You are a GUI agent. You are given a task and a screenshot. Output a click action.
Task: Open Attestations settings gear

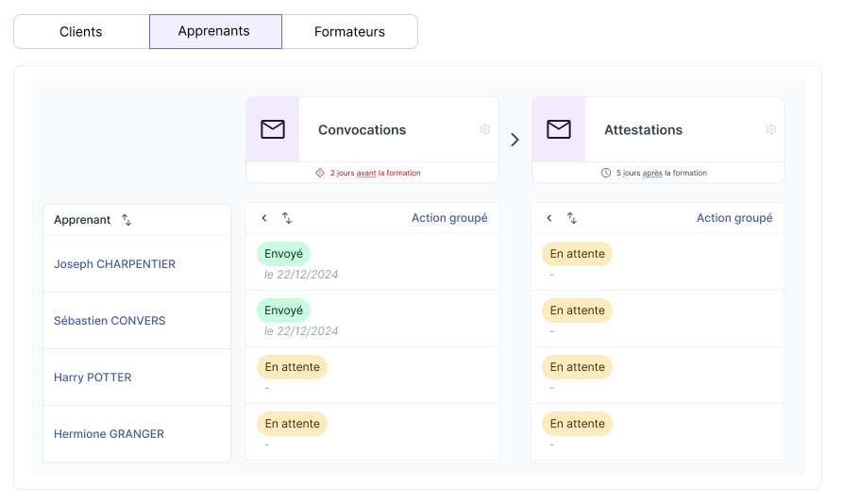point(771,129)
